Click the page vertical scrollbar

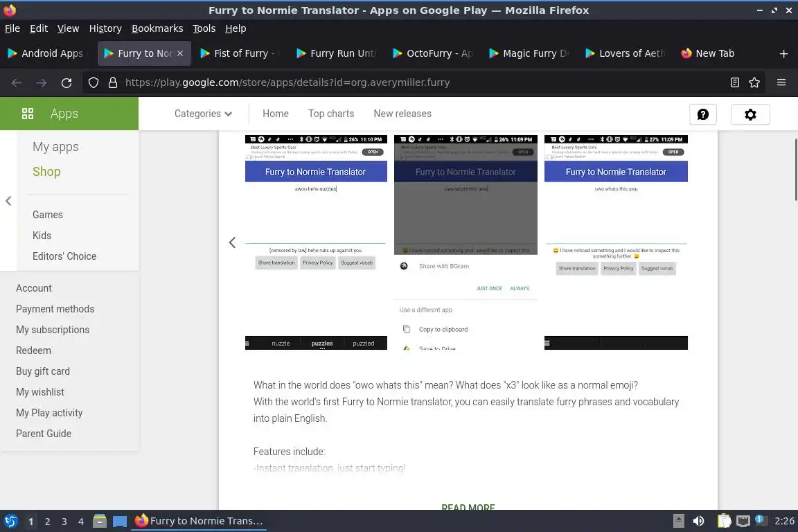point(795,170)
